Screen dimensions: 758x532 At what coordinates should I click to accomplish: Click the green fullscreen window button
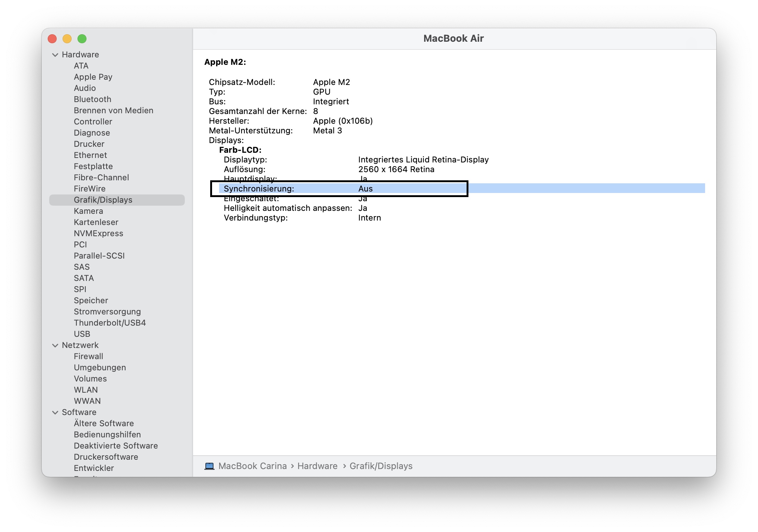(x=82, y=39)
